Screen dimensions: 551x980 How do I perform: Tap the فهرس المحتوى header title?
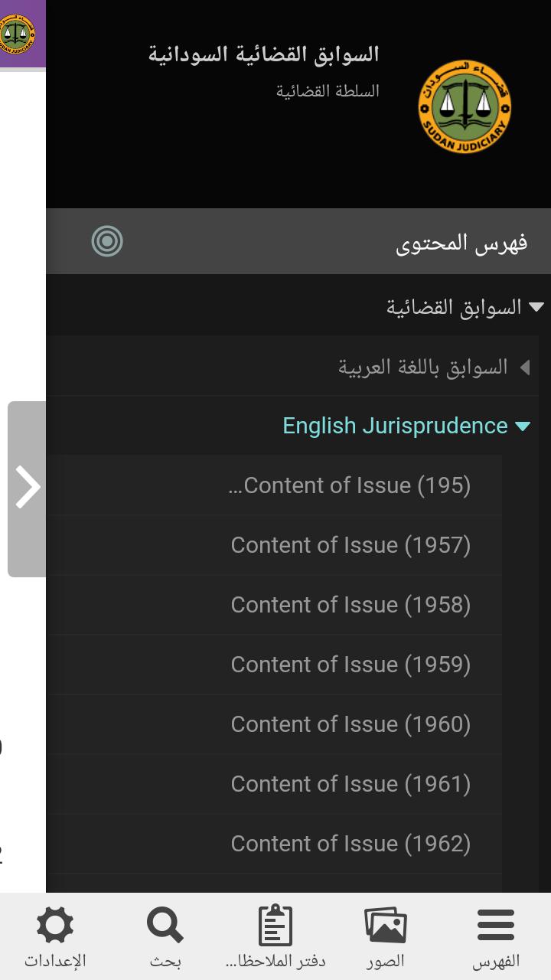coord(461,243)
